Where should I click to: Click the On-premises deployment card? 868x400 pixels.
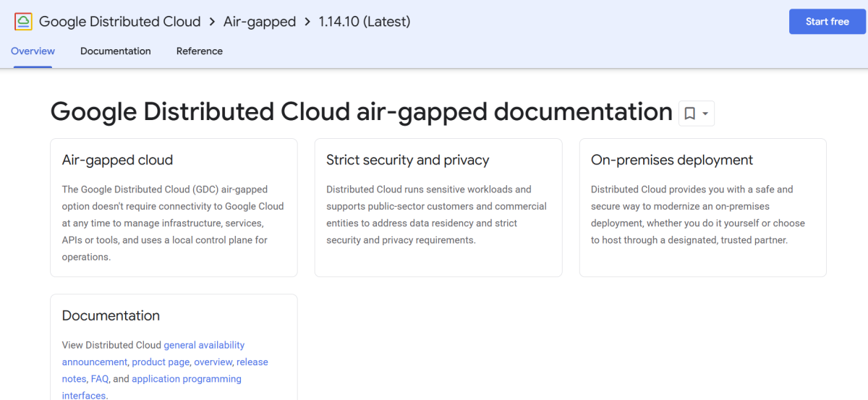(x=671, y=160)
